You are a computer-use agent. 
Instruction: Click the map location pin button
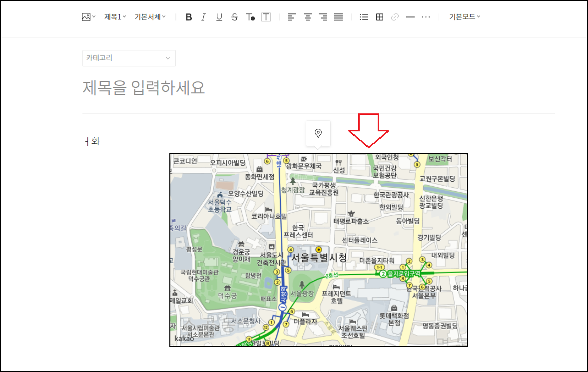coord(318,133)
